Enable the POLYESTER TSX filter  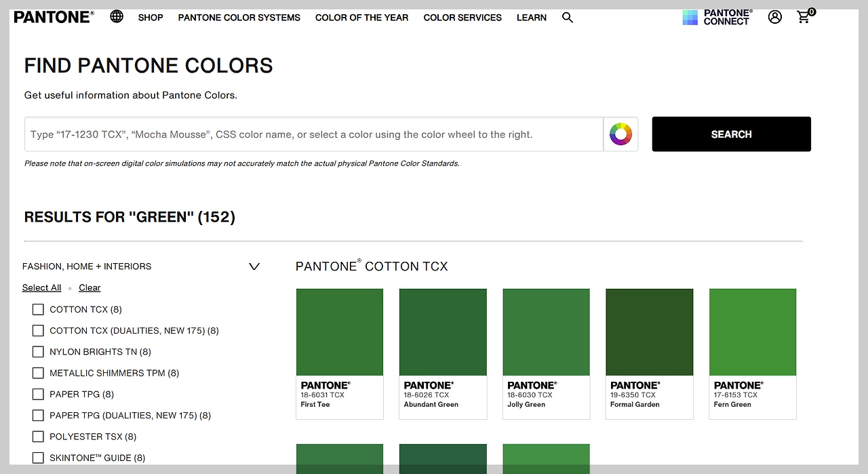(38, 436)
